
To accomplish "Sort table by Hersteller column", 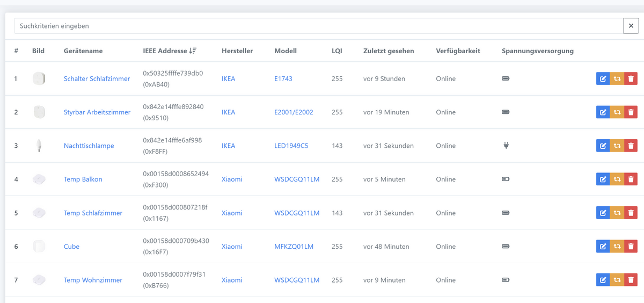I will coord(237,51).
